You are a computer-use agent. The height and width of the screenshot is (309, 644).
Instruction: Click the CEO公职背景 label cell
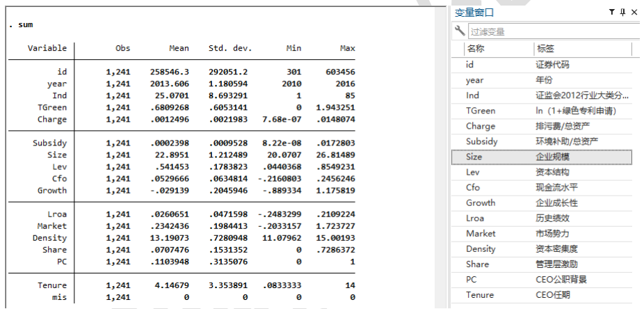click(x=561, y=279)
